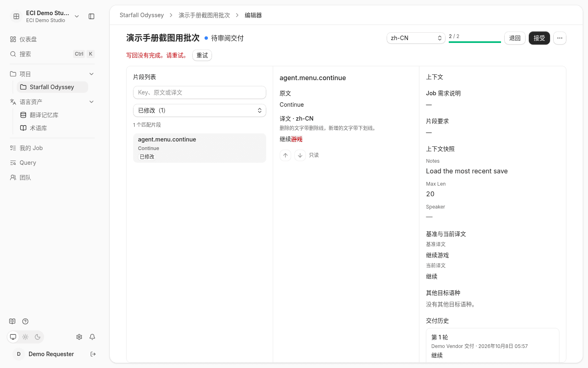Open the documentation book icon

click(x=12, y=321)
